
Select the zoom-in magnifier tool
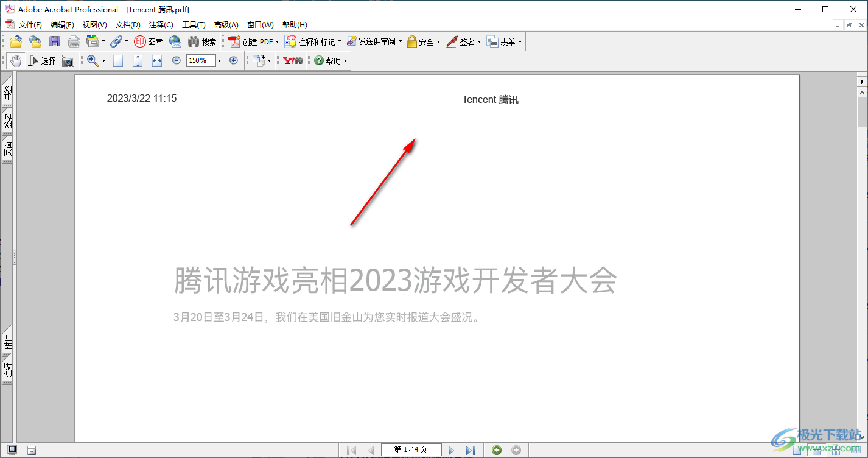click(93, 60)
